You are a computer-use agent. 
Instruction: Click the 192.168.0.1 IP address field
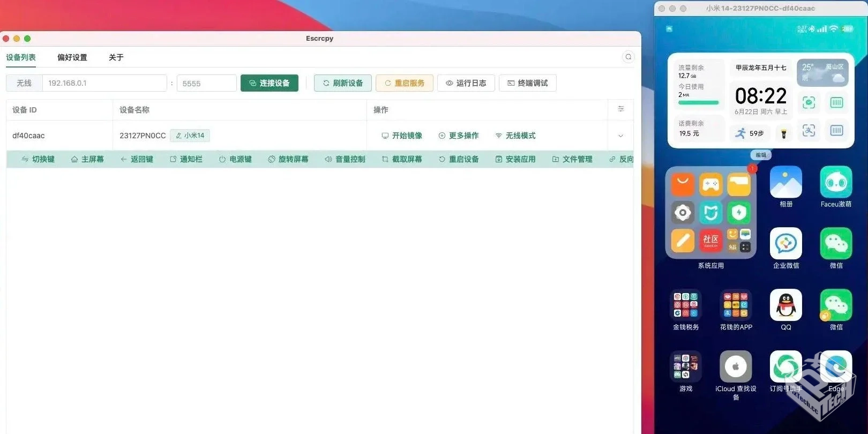(x=104, y=83)
